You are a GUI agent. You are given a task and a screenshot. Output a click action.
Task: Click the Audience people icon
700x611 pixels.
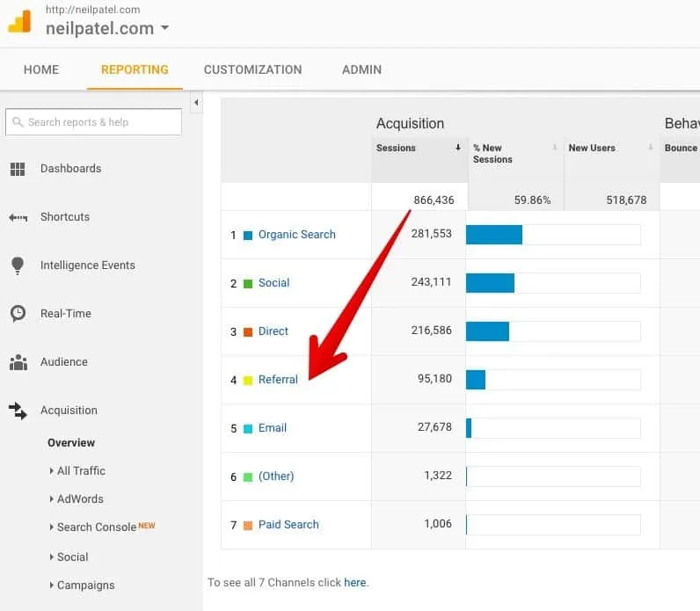[x=18, y=362]
